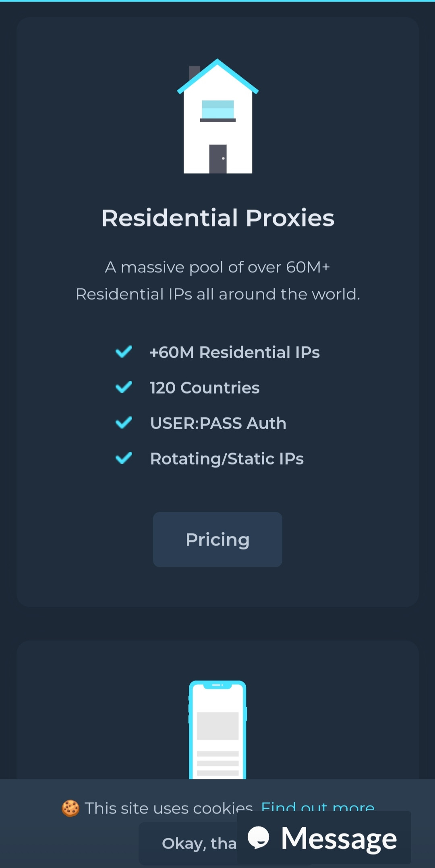Follow the Find out more link
Screen dimensions: 435x868
[x=317, y=806]
